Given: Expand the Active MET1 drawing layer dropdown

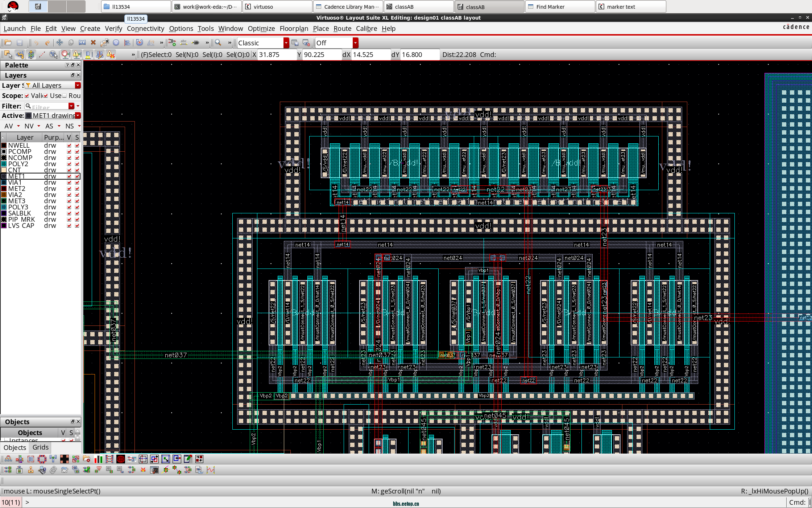Looking at the screenshot, I should click(78, 116).
